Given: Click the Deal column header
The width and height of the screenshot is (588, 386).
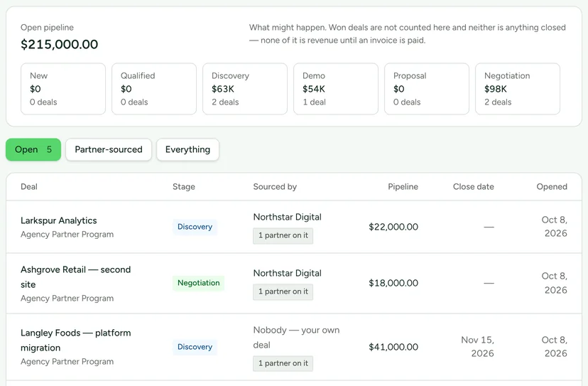Looking at the screenshot, I should pos(29,187).
